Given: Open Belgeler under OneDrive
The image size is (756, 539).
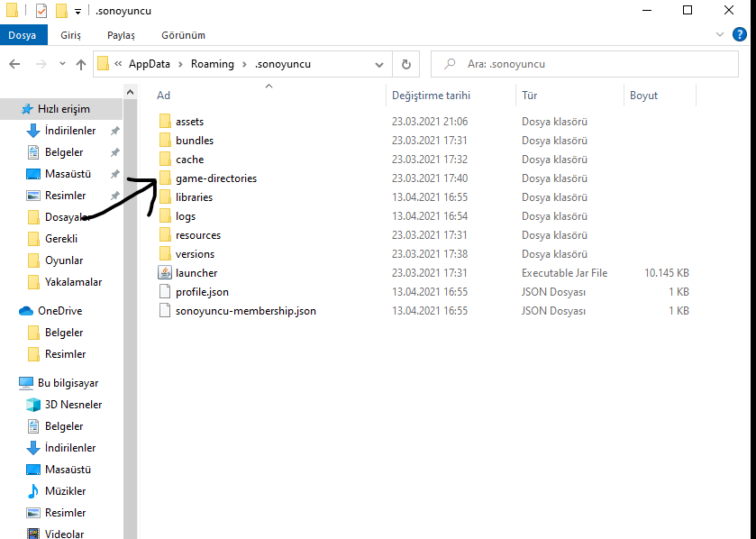Looking at the screenshot, I should point(56,333).
